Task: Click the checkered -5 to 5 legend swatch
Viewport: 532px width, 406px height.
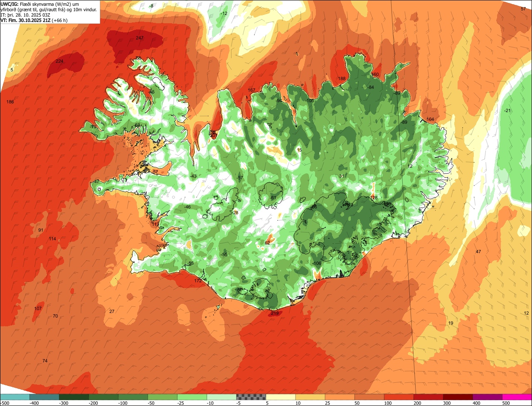Action: (251, 397)
